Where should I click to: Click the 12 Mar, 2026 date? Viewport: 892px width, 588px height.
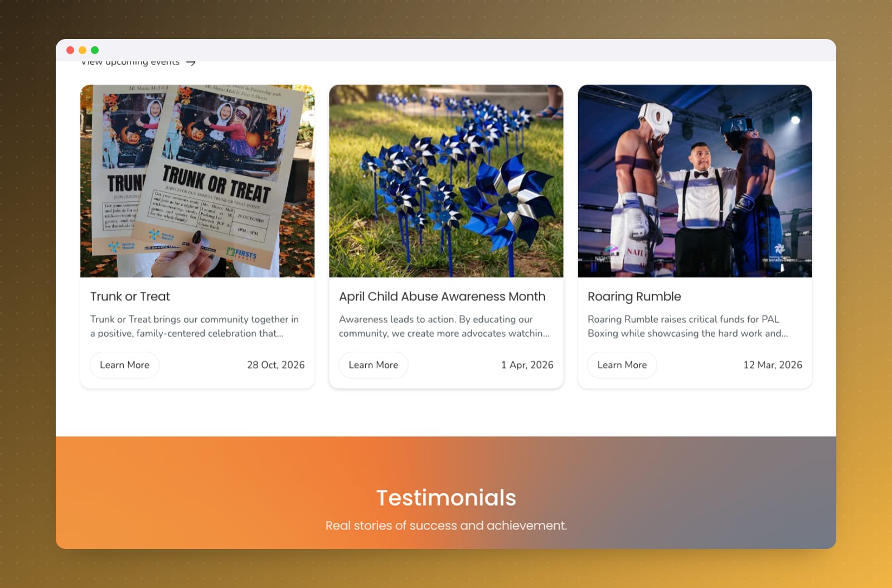tap(773, 365)
